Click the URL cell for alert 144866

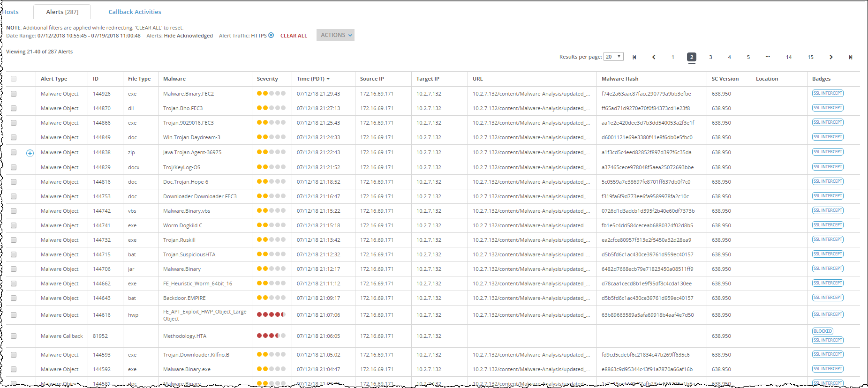[x=531, y=123]
